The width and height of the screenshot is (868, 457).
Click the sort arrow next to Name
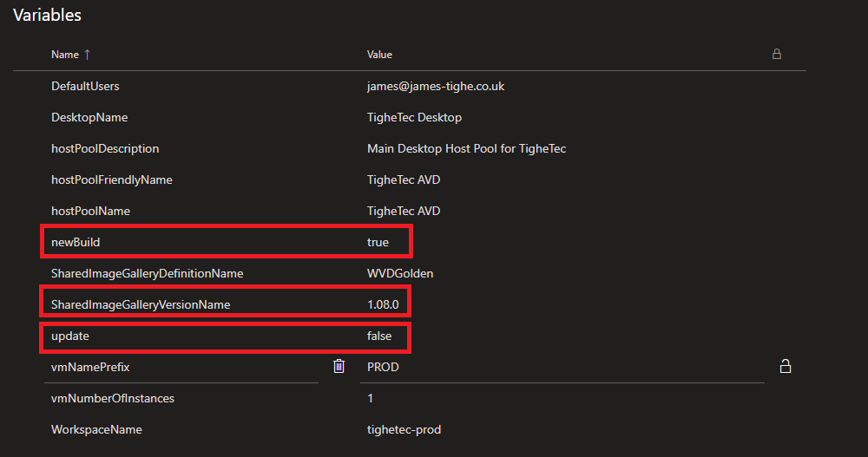87,55
